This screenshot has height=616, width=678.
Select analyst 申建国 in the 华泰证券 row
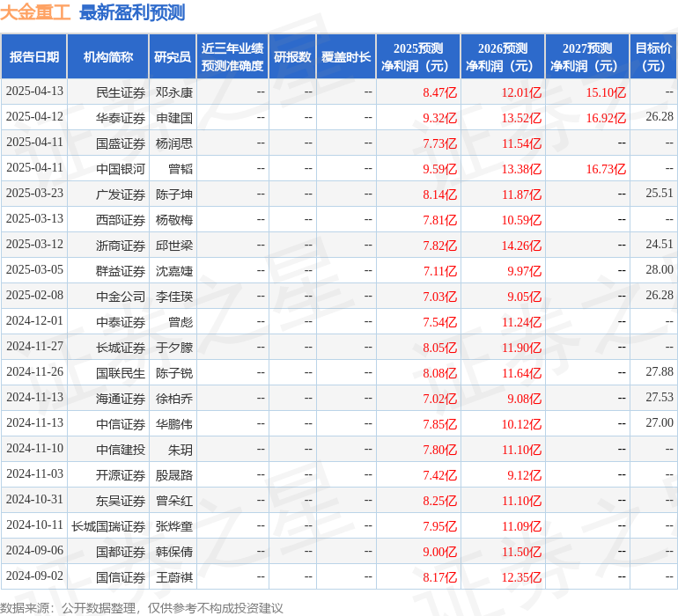pyautogui.click(x=174, y=117)
